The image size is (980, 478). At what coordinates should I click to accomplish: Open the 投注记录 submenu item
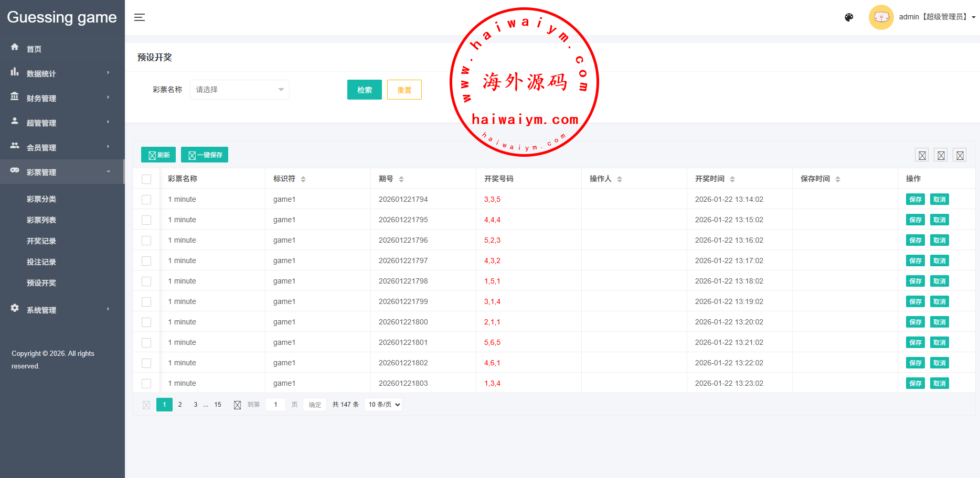click(x=41, y=262)
